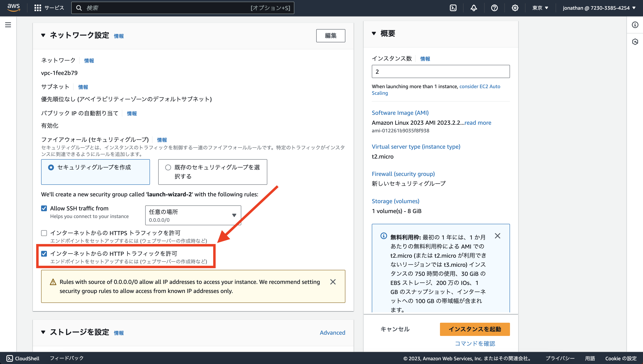Viewport: 643px width, 364px height.
Task: Open Virtual server type (instance type) link
Action: pos(416,147)
